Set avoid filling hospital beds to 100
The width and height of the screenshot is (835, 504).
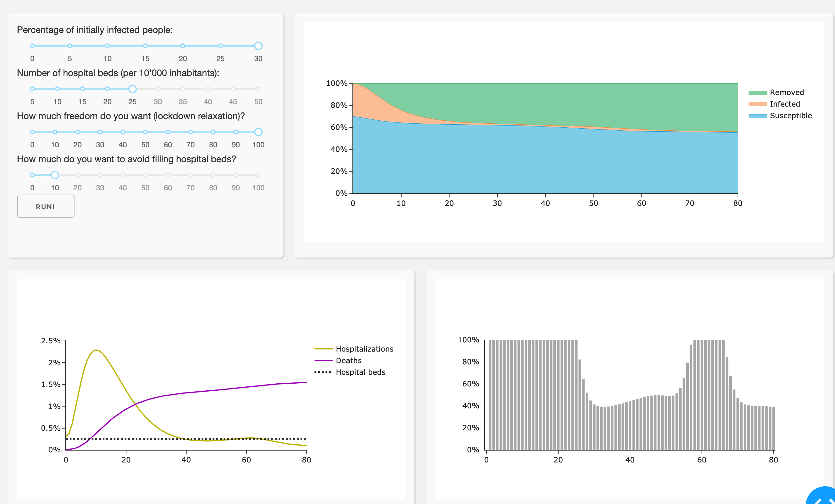258,175
